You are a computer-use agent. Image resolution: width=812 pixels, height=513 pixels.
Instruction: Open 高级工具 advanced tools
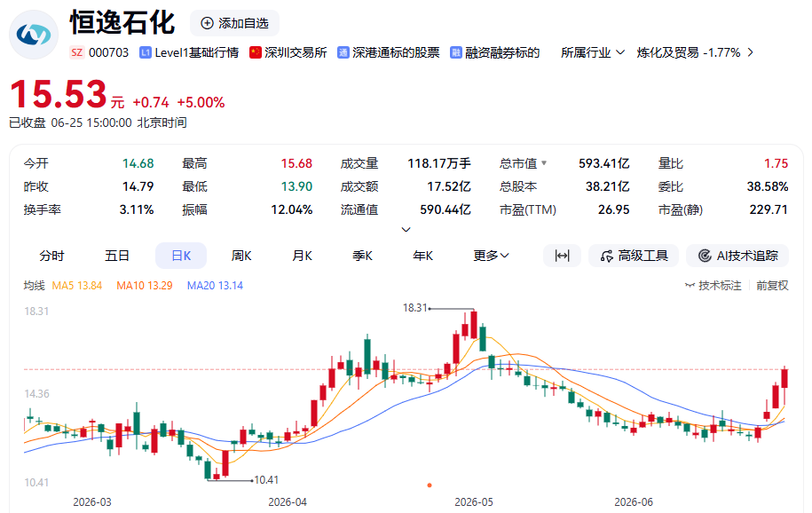click(634, 256)
